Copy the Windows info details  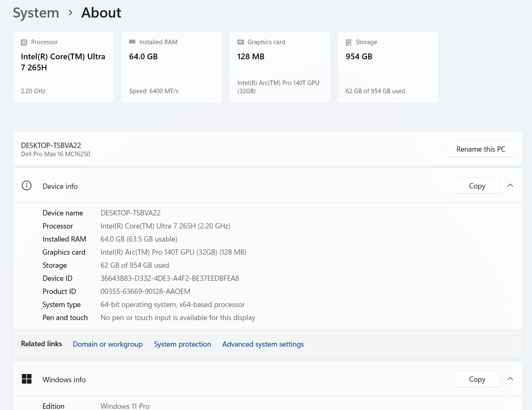click(x=477, y=379)
